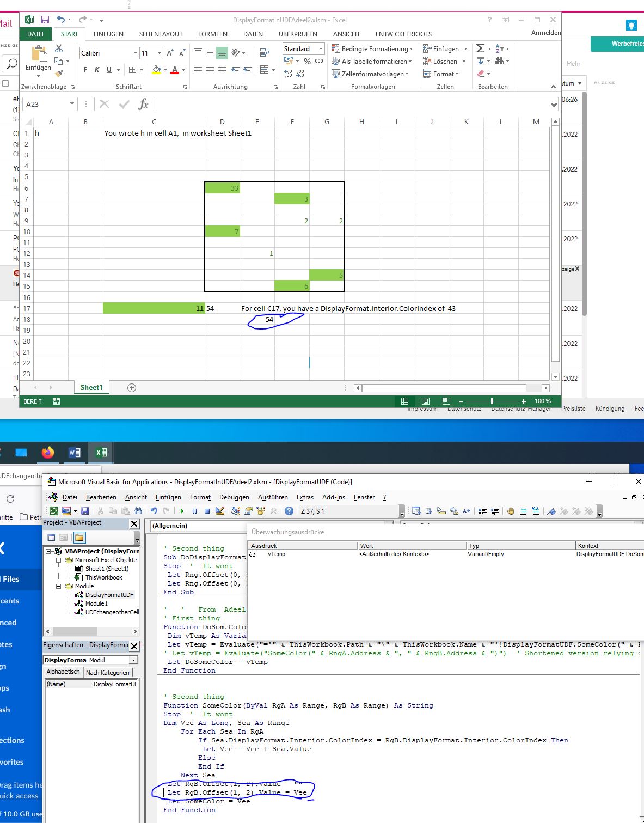The height and width of the screenshot is (823, 644).
Task: Click the Excel Save icon in quick access toolbar
Action: pyautogui.click(x=45, y=20)
